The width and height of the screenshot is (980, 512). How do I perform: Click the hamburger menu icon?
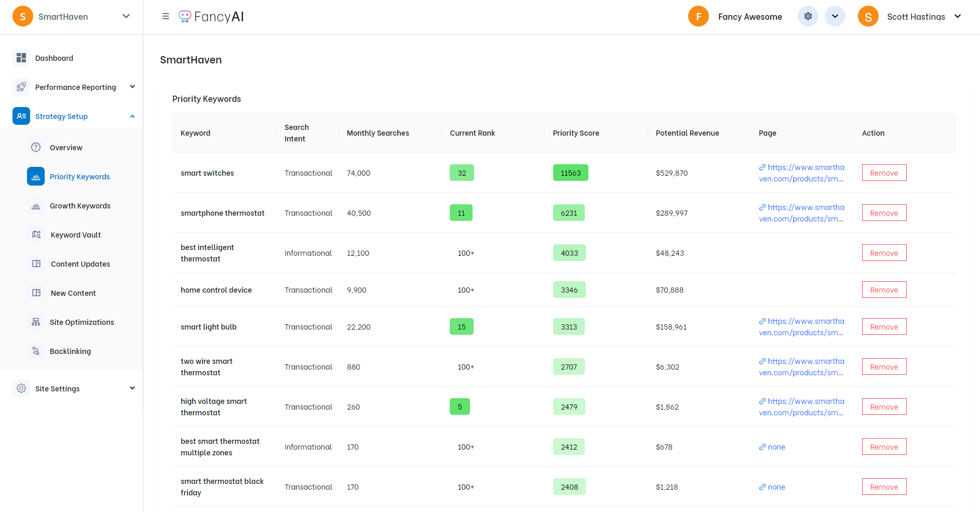[166, 17]
